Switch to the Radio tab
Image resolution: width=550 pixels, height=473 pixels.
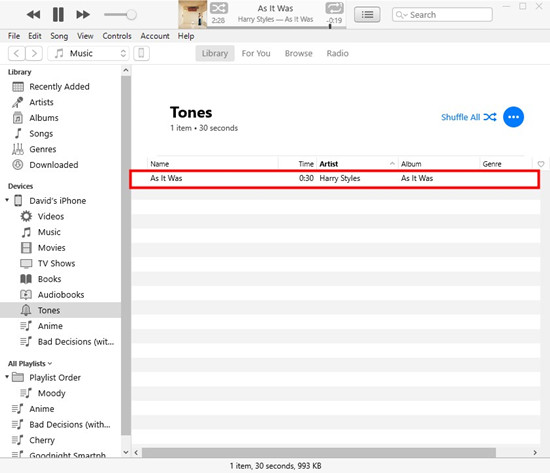pyautogui.click(x=337, y=53)
